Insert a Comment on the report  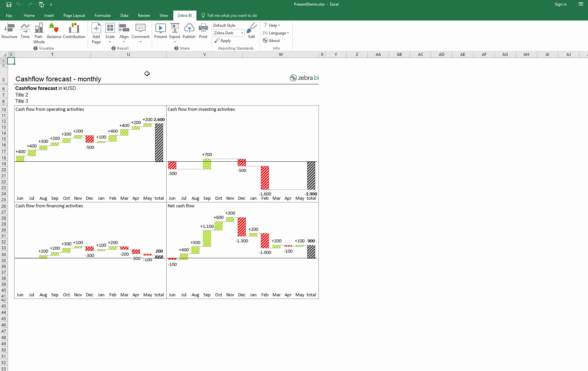[141, 31]
